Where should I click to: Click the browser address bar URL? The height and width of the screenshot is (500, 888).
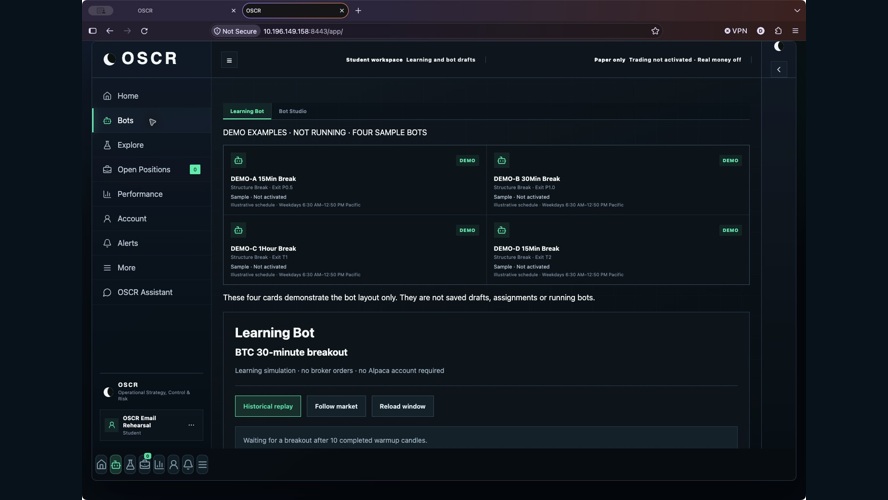click(303, 31)
